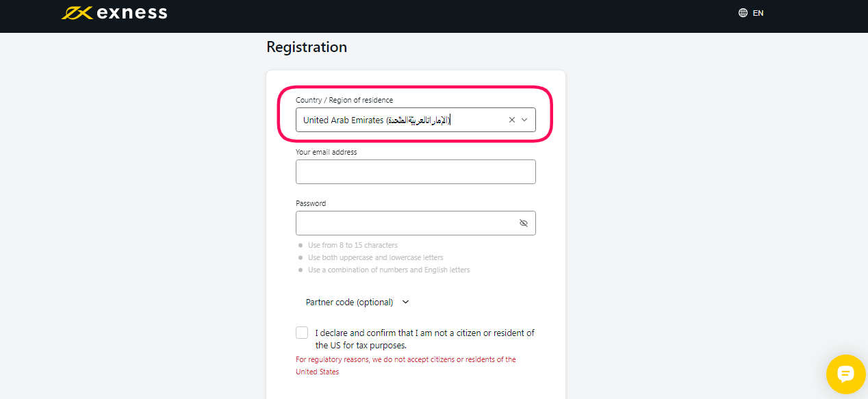Toggle password visibility with the eye icon
The image size is (868, 399).
tap(524, 223)
